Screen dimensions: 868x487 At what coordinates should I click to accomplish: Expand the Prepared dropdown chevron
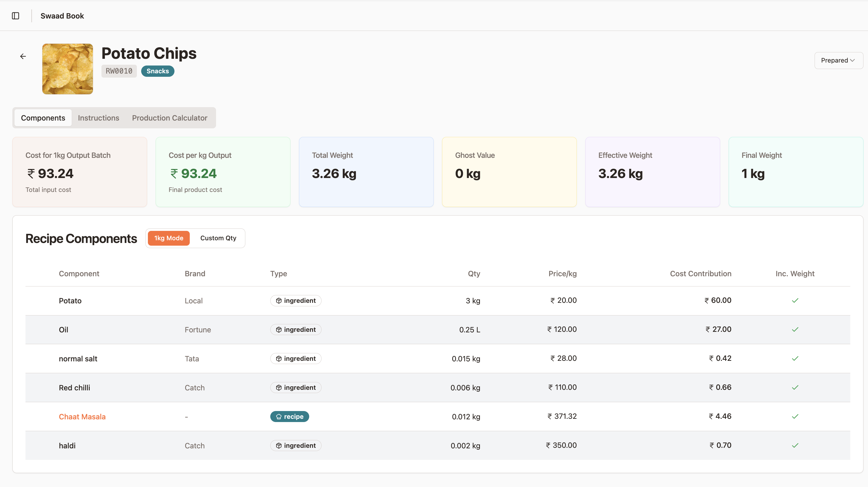[x=852, y=60]
